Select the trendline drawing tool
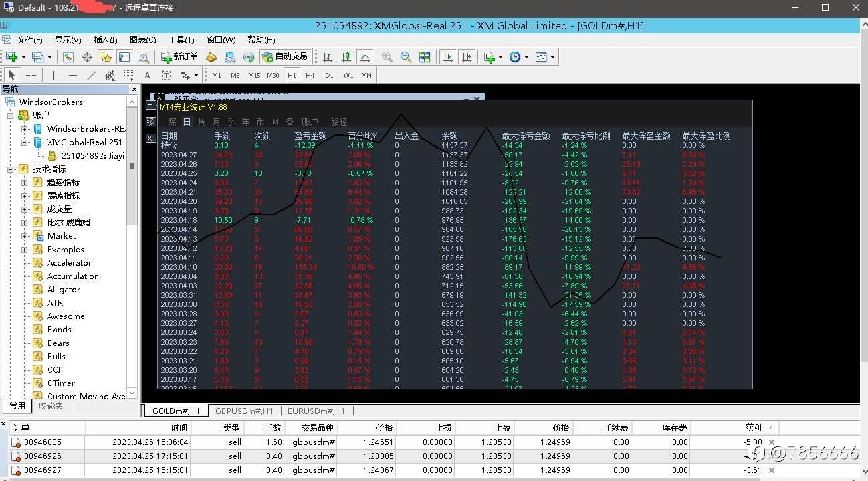The width and height of the screenshot is (868, 481). pos(91,75)
